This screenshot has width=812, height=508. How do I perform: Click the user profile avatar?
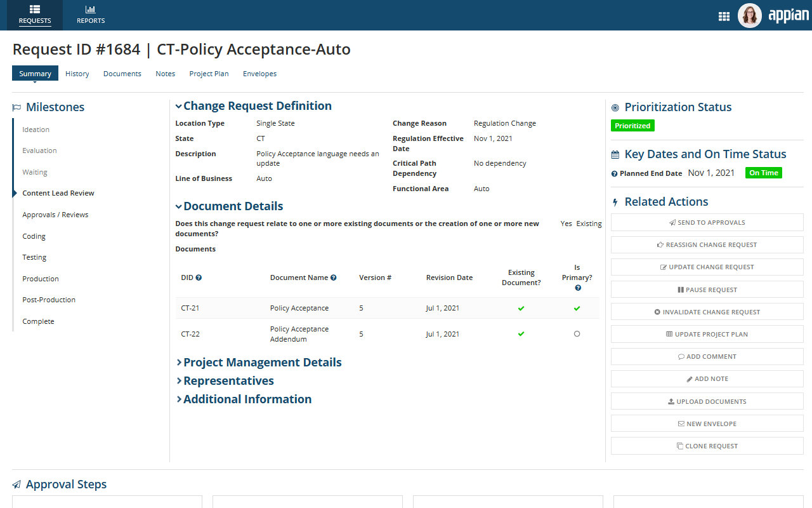[x=749, y=16]
